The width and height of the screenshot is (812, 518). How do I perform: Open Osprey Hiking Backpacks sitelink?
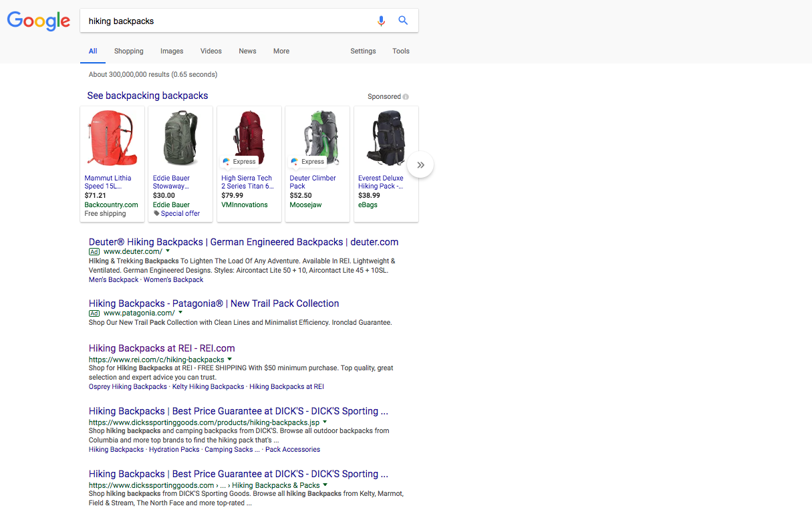point(128,386)
